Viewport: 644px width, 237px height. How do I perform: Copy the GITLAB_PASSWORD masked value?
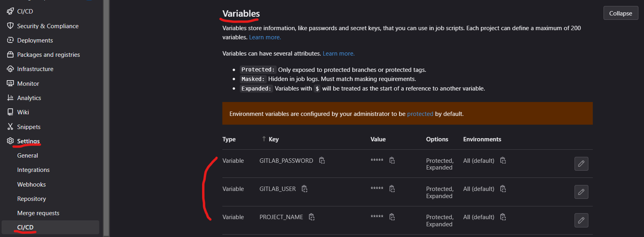392,160
